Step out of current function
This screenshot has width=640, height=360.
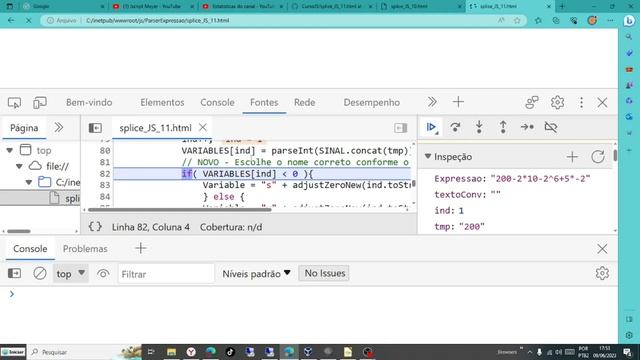coord(503,127)
